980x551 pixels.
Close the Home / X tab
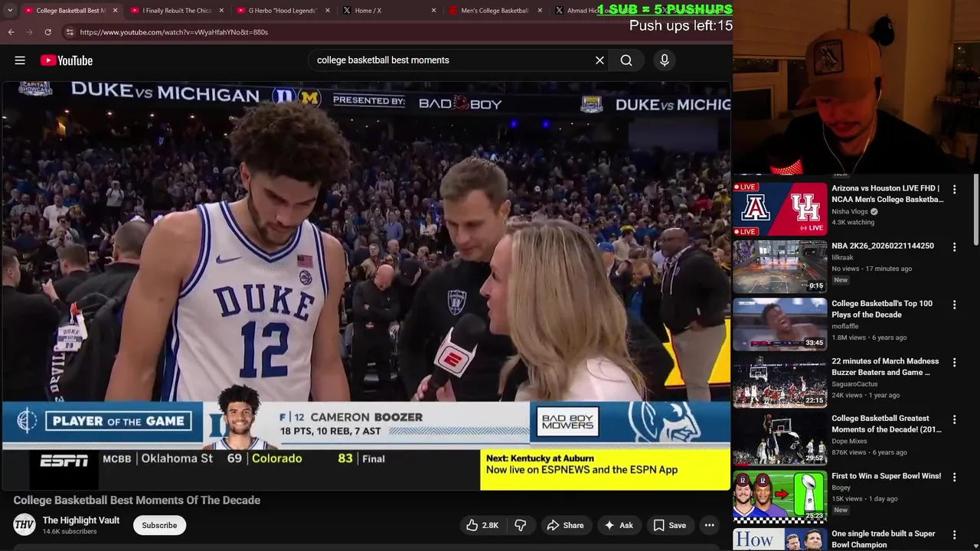[x=434, y=11]
